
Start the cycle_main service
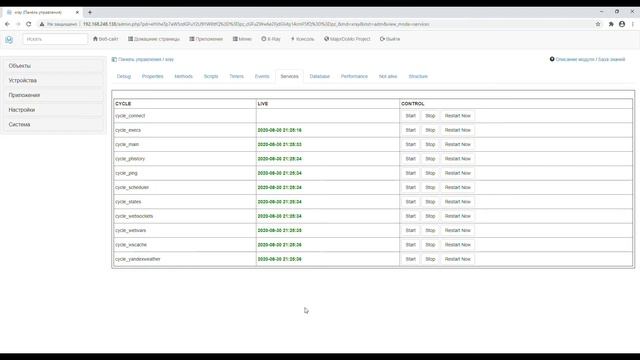[411, 144]
